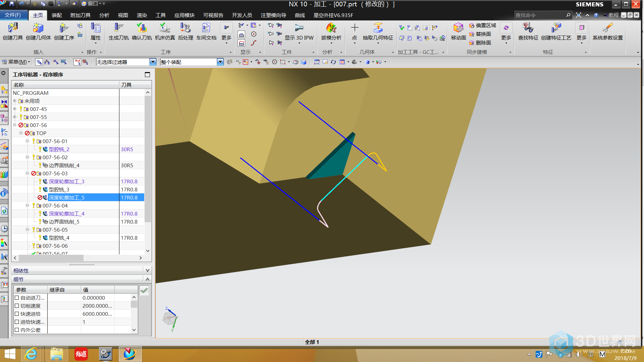
Task: Toggle the 自动进刀 parameter checkbox
Action: 17,298
